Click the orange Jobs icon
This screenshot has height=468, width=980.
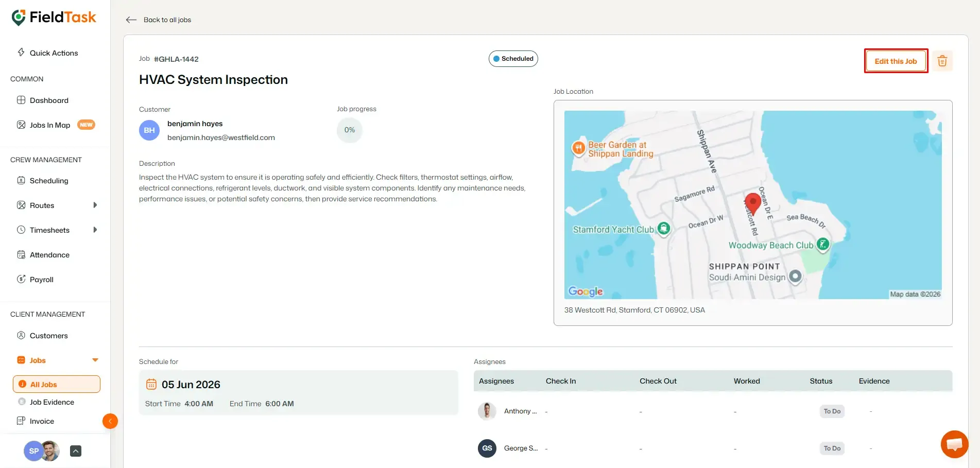pyautogui.click(x=21, y=360)
